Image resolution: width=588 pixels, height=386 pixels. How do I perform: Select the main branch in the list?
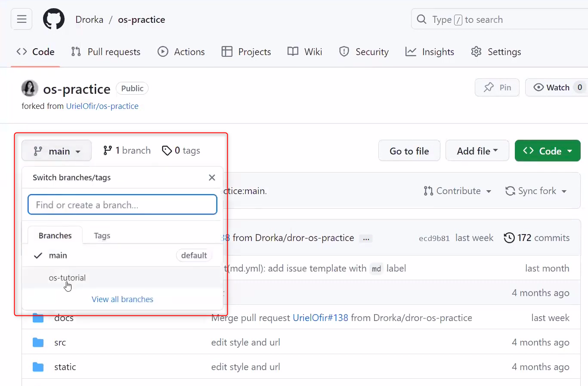(x=122, y=255)
